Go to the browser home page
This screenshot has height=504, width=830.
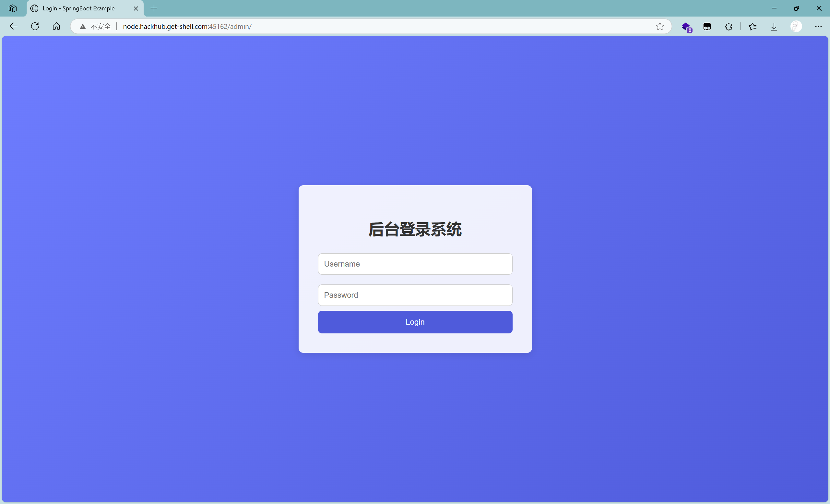[x=56, y=26]
